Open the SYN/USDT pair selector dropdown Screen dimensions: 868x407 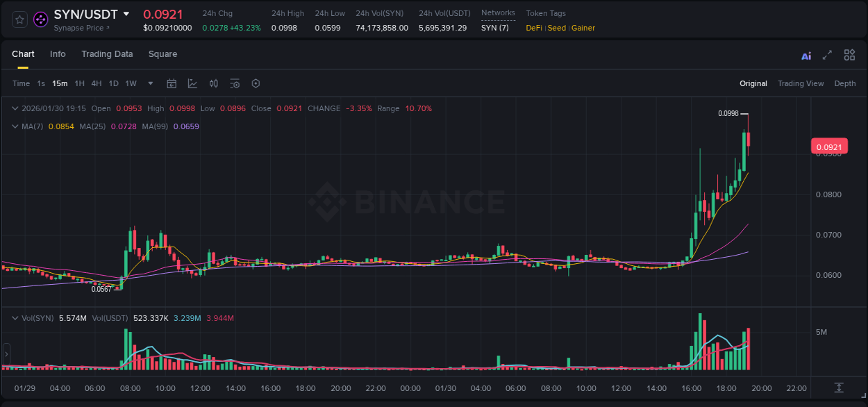(126, 13)
